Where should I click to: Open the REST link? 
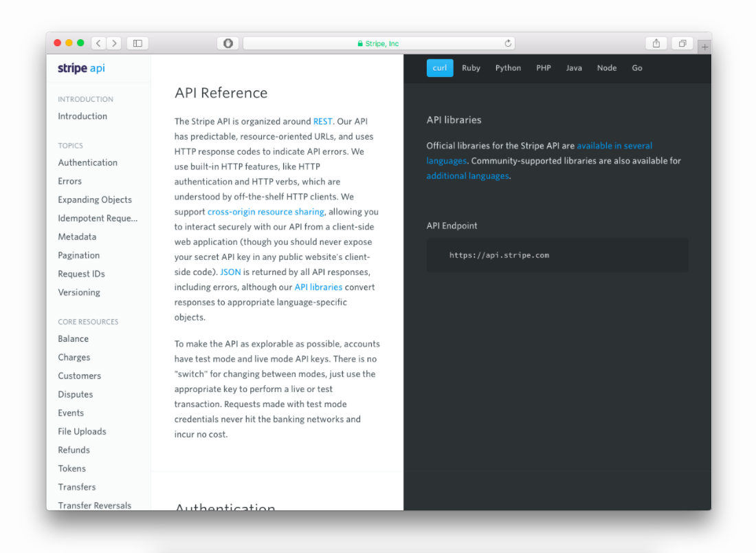click(x=322, y=122)
